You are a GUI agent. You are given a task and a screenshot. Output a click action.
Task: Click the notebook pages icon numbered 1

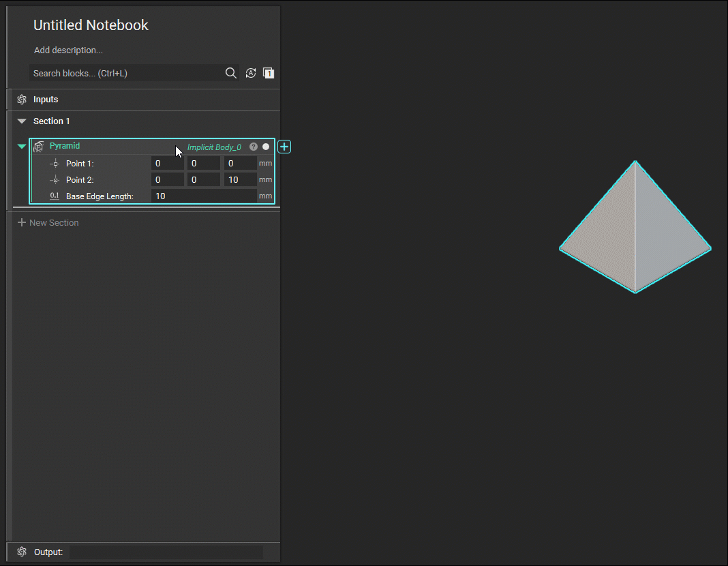click(269, 73)
